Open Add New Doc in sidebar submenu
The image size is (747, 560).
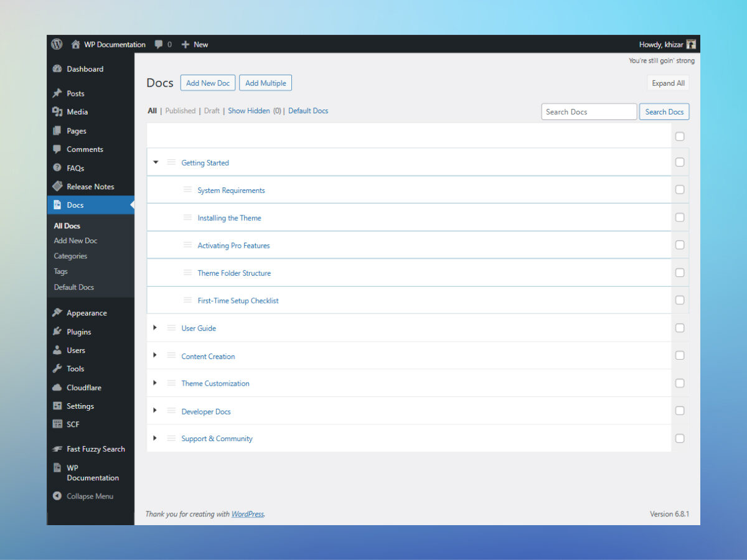75,241
